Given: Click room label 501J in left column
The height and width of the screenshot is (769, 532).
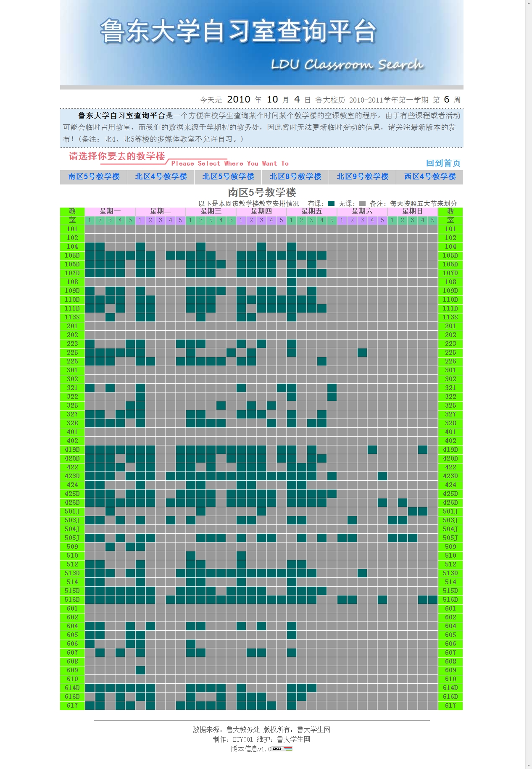Looking at the screenshot, I should point(72,511).
